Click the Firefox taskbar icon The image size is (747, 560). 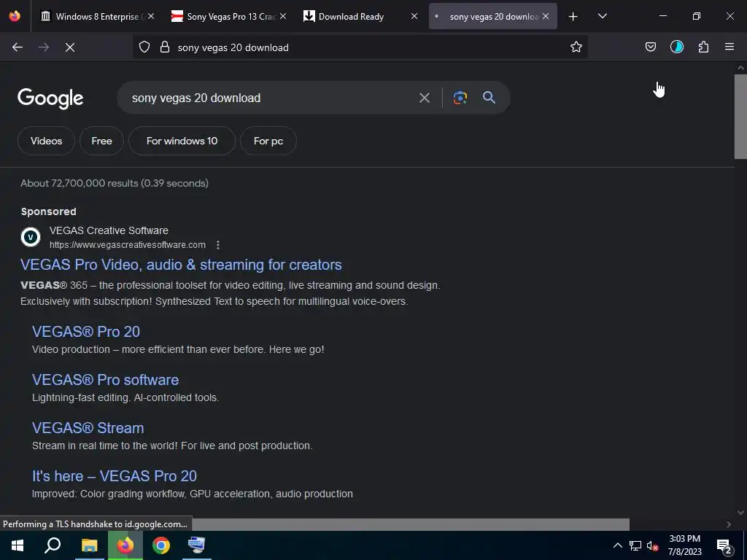click(125, 545)
